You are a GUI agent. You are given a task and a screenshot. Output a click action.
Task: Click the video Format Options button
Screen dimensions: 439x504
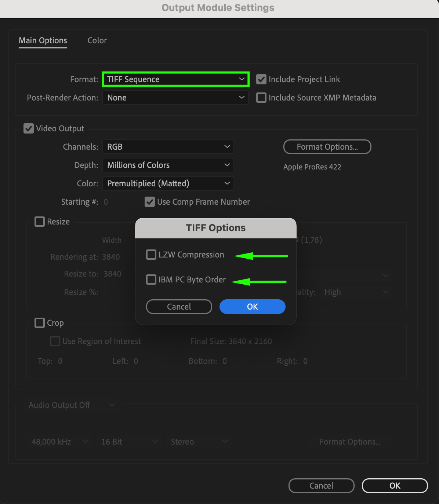click(x=327, y=147)
